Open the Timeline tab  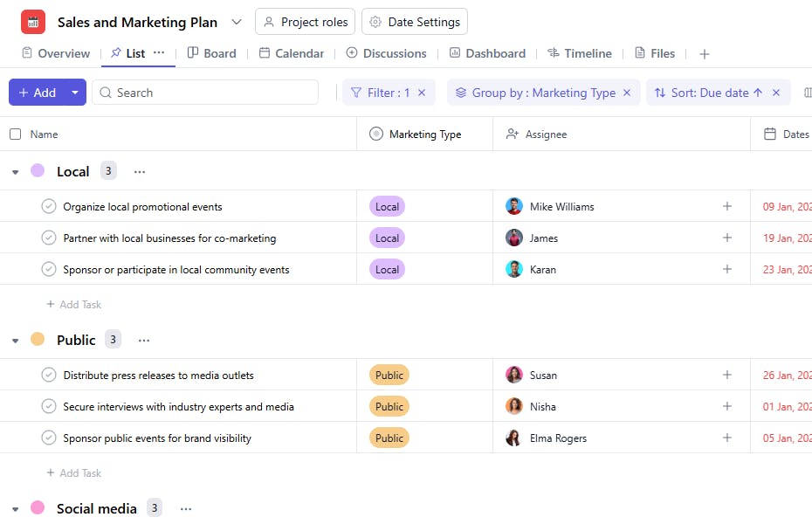point(579,53)
